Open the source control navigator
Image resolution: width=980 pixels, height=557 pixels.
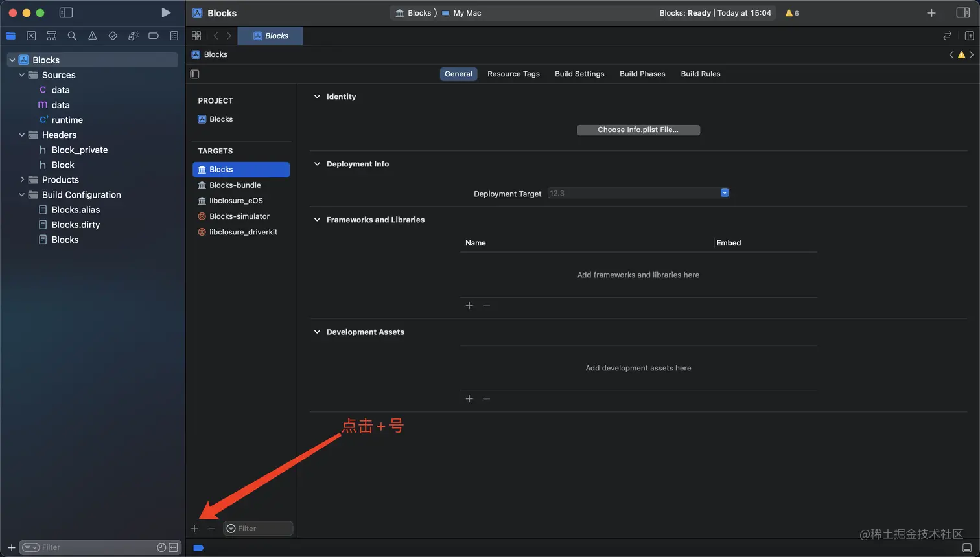(31, 36)
